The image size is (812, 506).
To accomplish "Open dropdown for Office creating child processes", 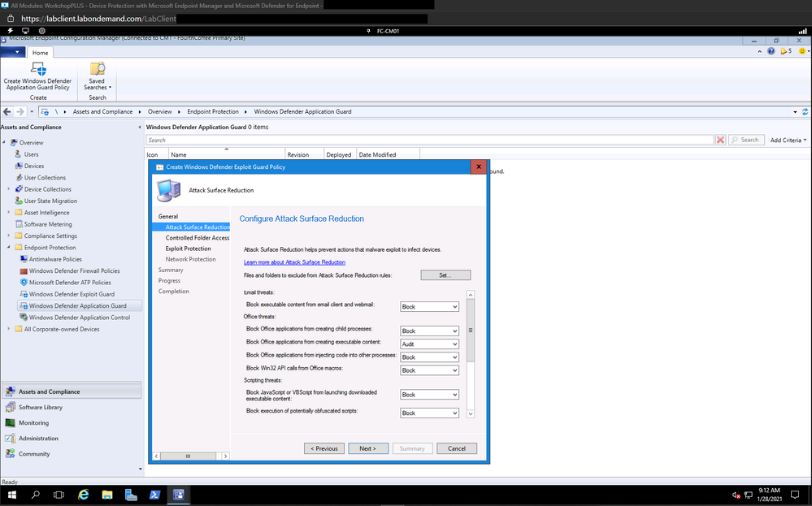I will coord(429,331).
